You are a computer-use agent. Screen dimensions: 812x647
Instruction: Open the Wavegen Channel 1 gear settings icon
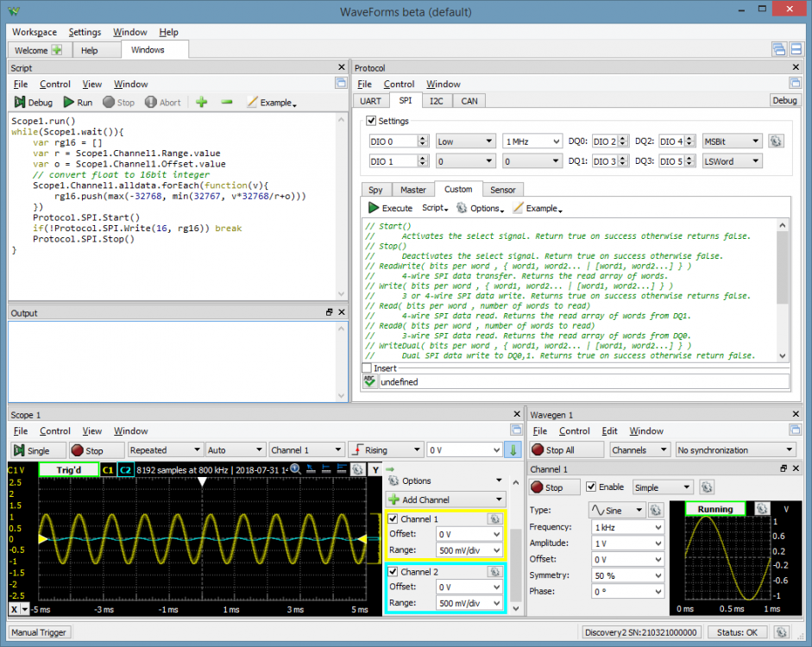[x=706, y=487]
